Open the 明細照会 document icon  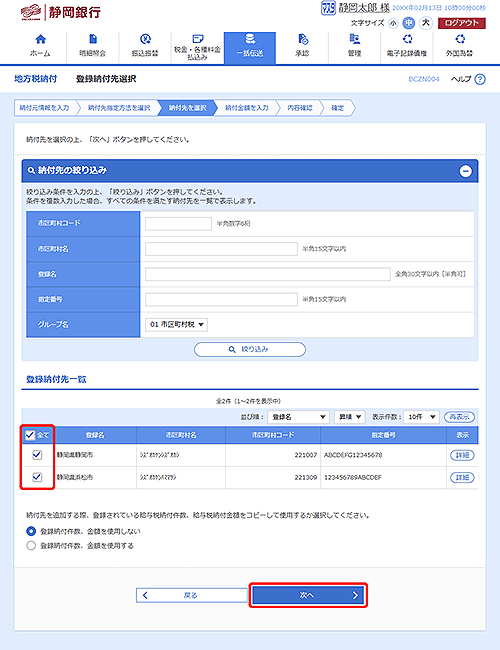click(93, 39)
